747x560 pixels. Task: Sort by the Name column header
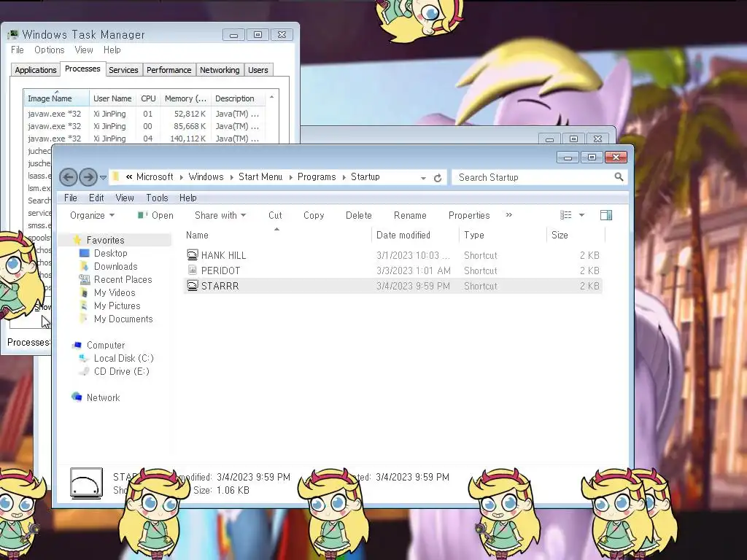pos(197,235)
